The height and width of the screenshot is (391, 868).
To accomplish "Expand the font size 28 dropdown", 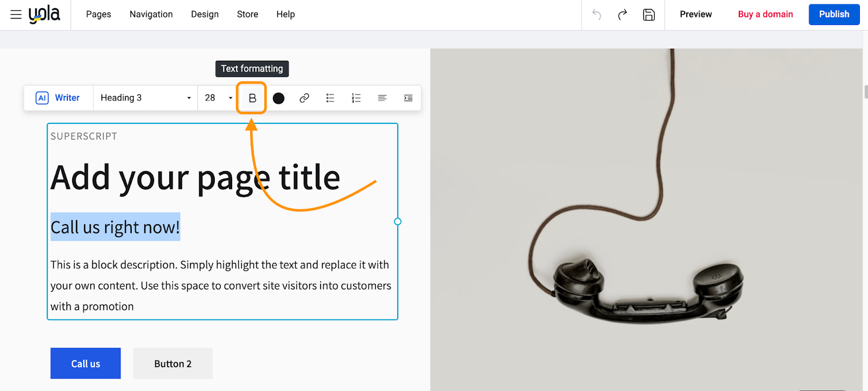I will coord(218,98).
